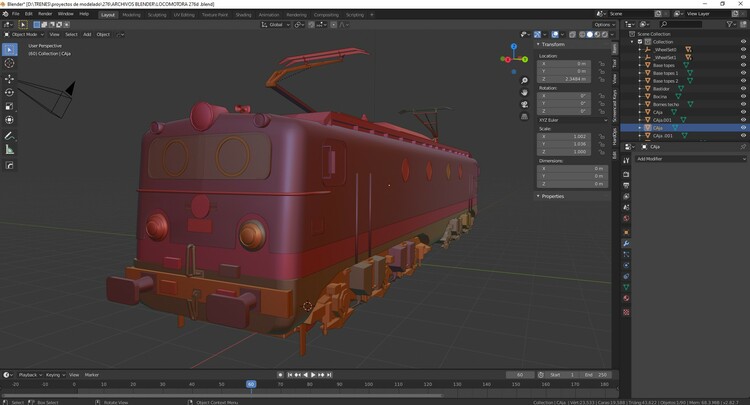Hide the Bastidor object via eye icon

click(x=743, y=88)
